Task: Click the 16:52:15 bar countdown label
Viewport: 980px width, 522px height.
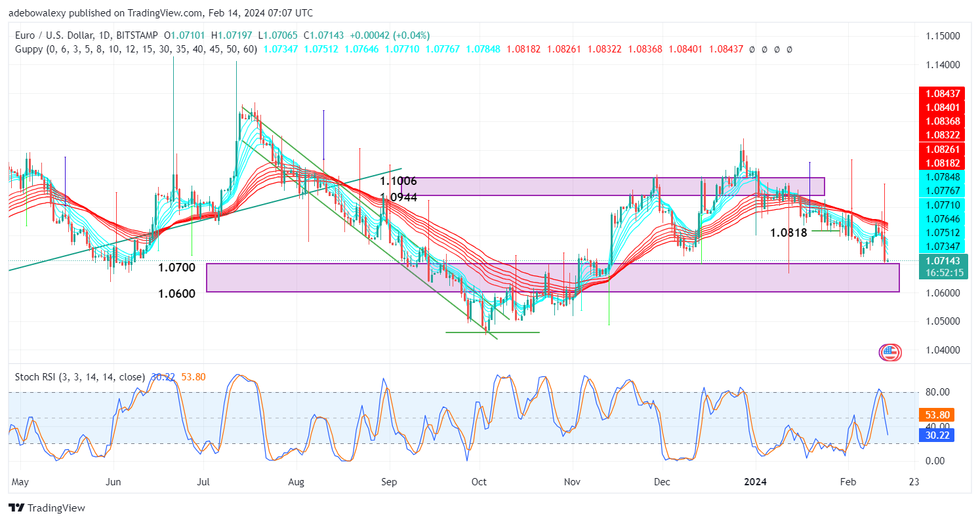Action: 943,273
